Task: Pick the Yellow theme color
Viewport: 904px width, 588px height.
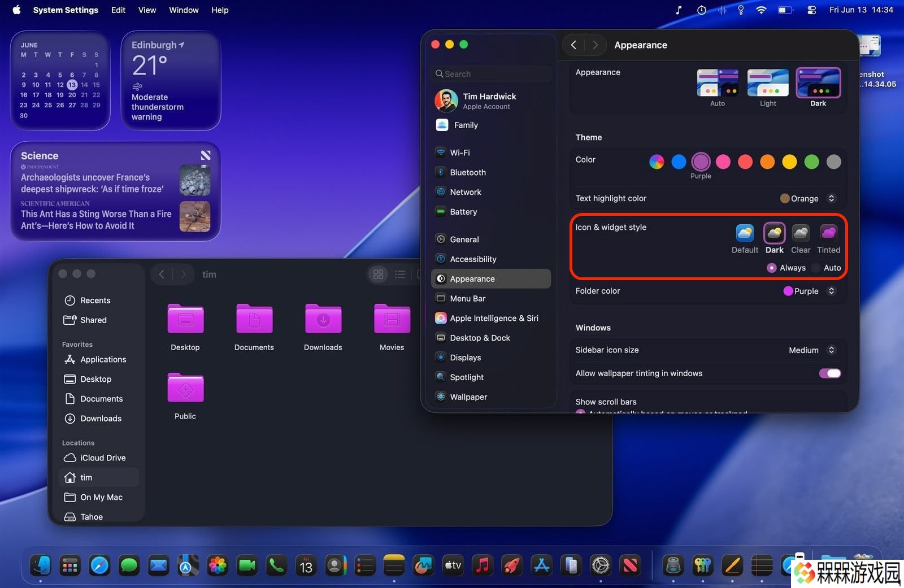Action: (x=789, y=162)
